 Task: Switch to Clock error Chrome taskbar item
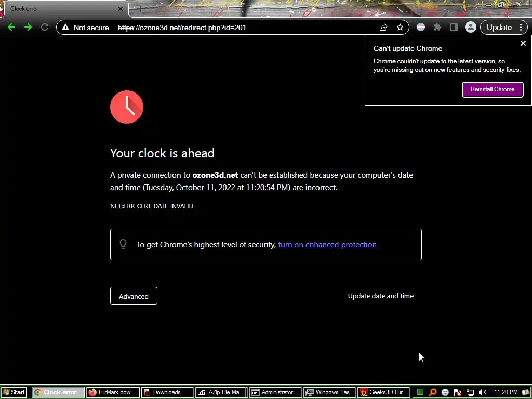pyautogui.click(x=58, y=392)
